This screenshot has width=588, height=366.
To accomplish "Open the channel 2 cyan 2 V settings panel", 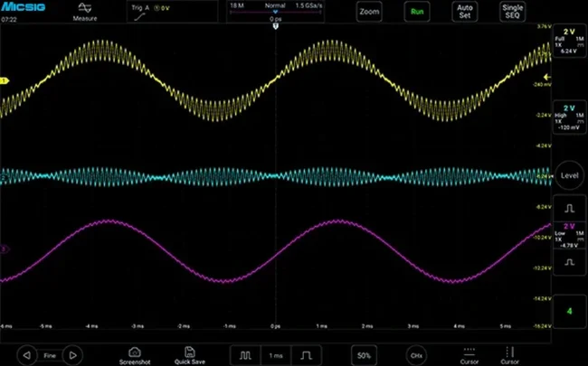I will point(570,117).
